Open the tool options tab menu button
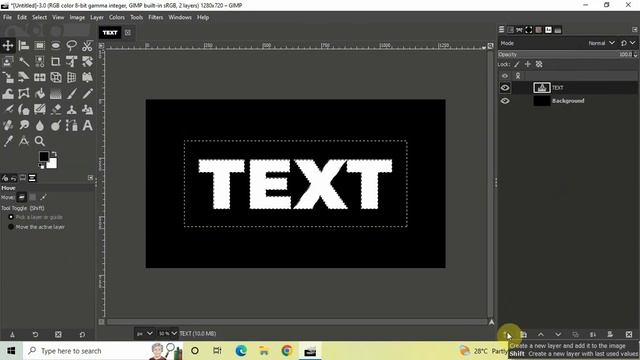 click(x=91, y=178)
